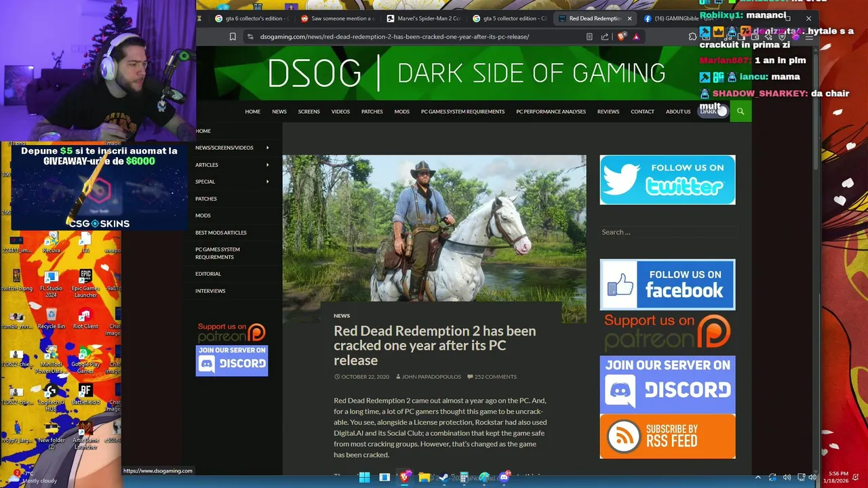Click the browser address bar URL
Viewport: 868px width, 488px height.
(x=395, y=37)
